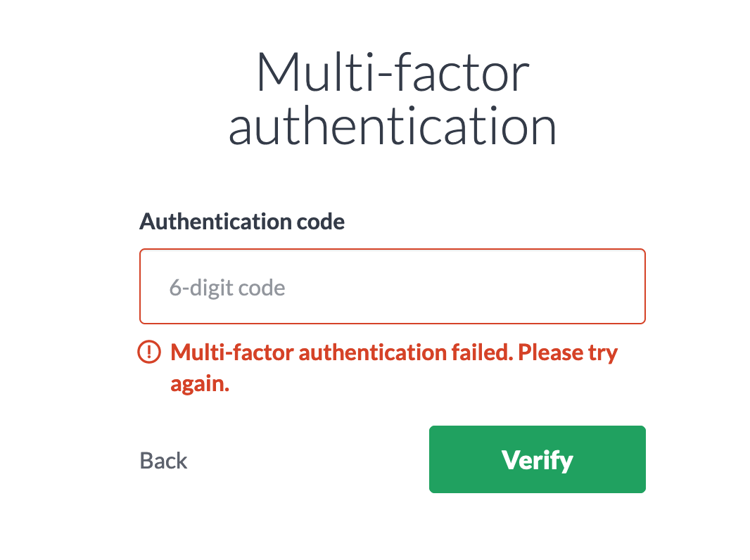Viewport: 750px width, 560px height.
Task: Click the word "again." in the error
Action: point(200,383)
